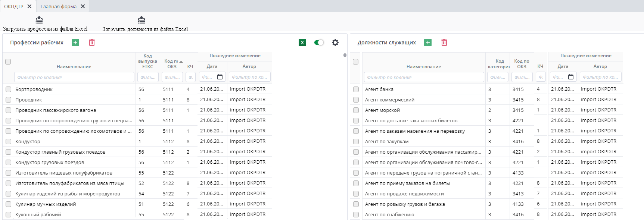
Task: Select all rows in Должности служащих table
Action: pos(355,62)
